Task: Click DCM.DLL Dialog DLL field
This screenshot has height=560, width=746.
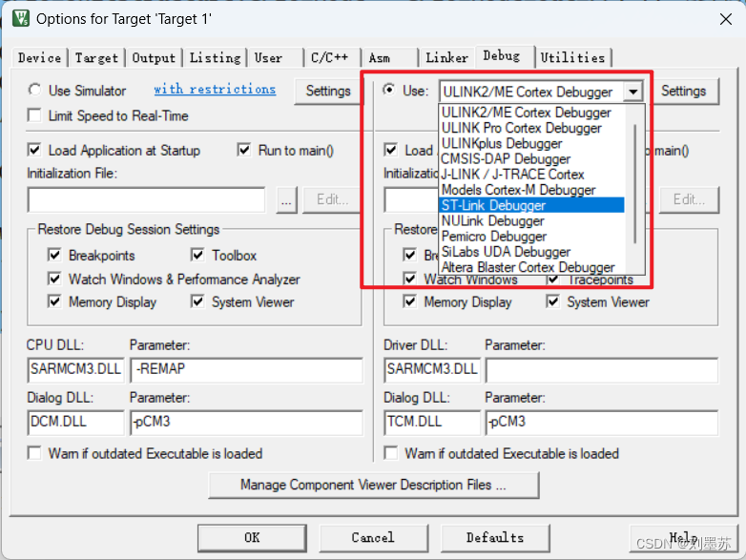Action: pos(76,423)
